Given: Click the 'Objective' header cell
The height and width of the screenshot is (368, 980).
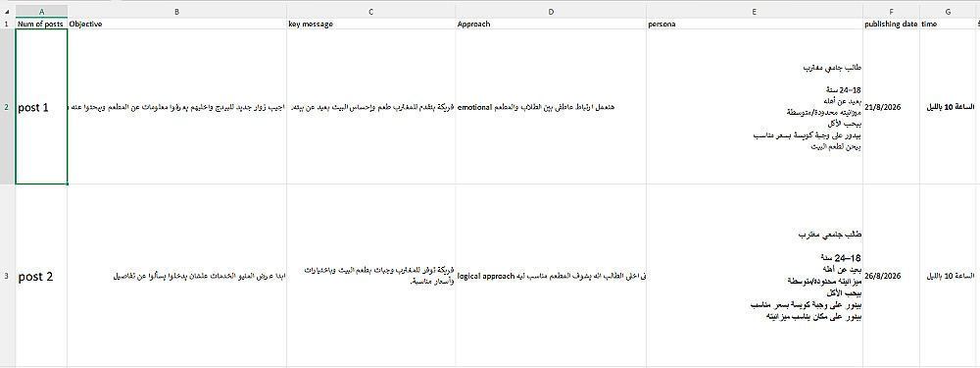Looking at the screenshot, I should [x=177, y=24].
